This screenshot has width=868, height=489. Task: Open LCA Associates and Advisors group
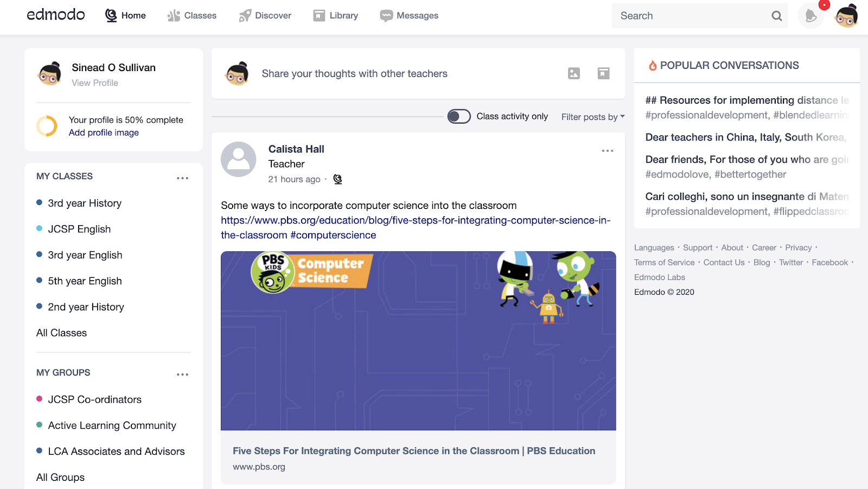pyautogui.click(x=116, y=452)
